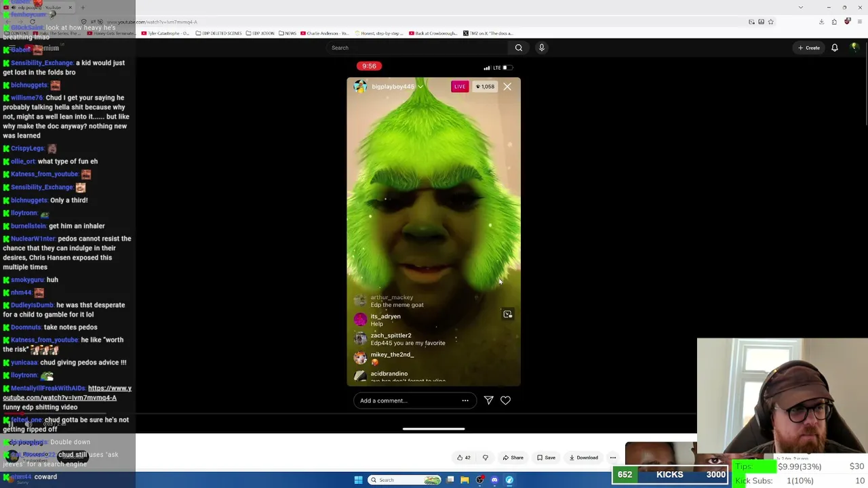The height and width of the screenshot is (488, 868).
Task: Click the smokyguru username in chat
Action: [x=27, y=280]
